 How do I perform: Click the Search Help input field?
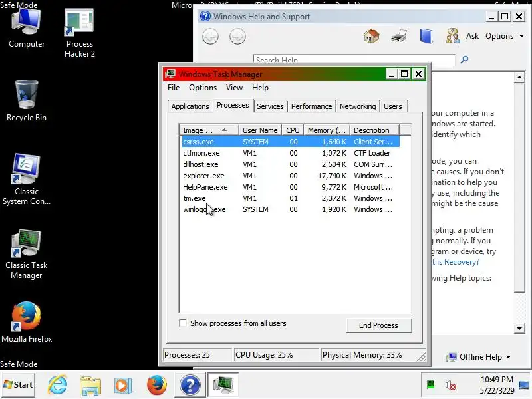[x=354, y=60]
